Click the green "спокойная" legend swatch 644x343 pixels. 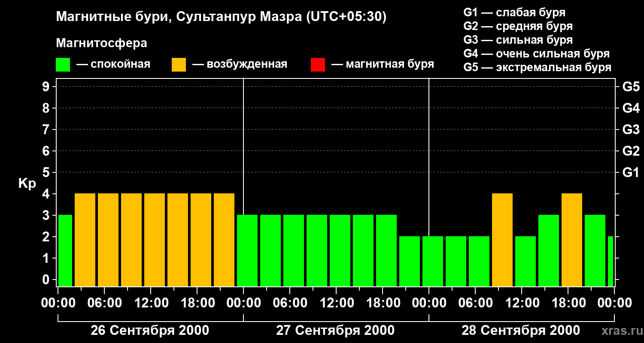click(x=63, y=65)
